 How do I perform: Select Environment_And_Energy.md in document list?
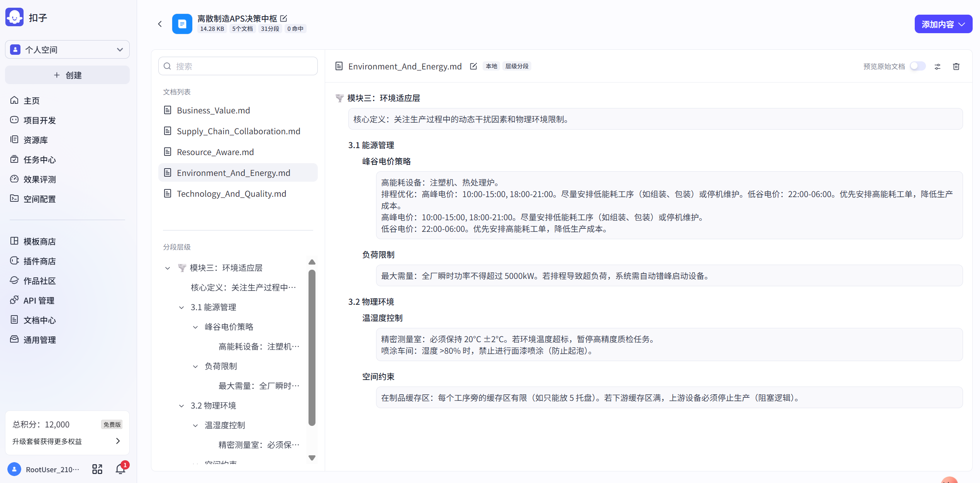(238, 173)
